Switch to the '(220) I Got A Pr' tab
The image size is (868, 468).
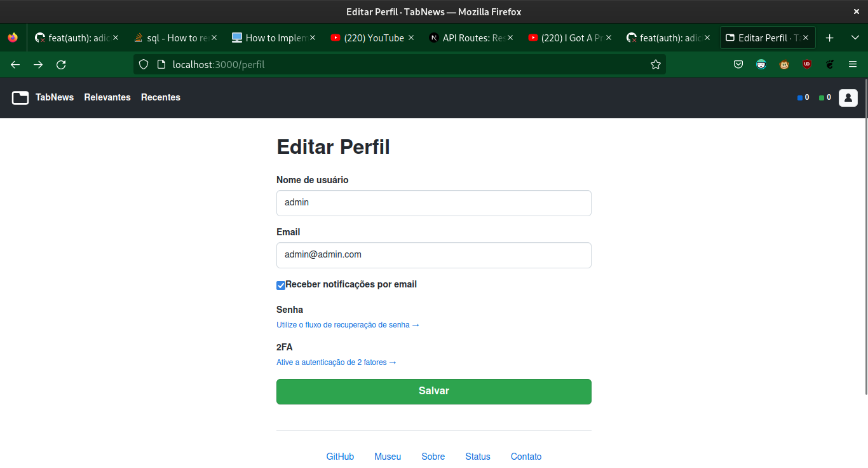[569, 38]
